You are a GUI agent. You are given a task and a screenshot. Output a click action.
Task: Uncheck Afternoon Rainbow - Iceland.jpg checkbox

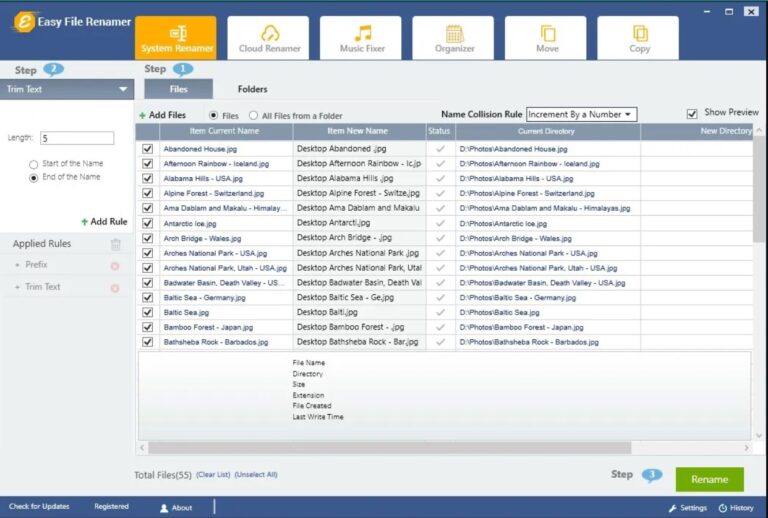pos(147,164)
